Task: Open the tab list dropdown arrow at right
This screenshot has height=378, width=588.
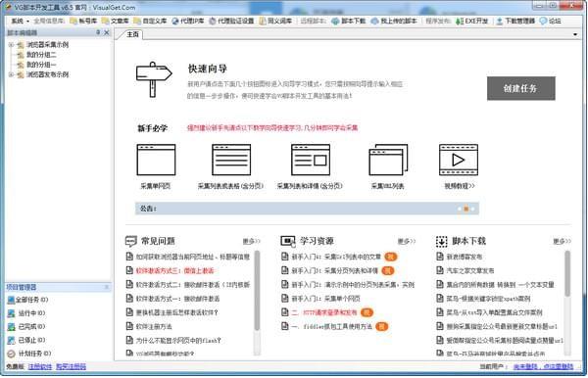Action: click(x=575, y=34)
